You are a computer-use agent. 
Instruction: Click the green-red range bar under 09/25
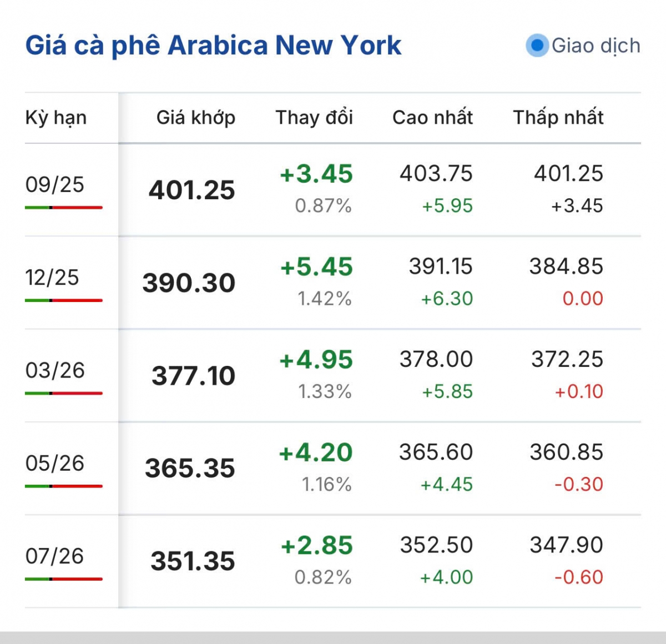pyautogui.click(x=64, y=208)
